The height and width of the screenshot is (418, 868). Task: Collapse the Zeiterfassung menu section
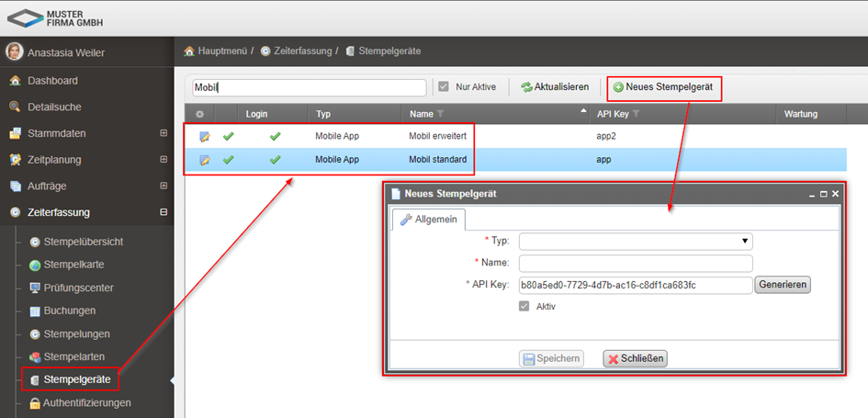tap(163, 212)
